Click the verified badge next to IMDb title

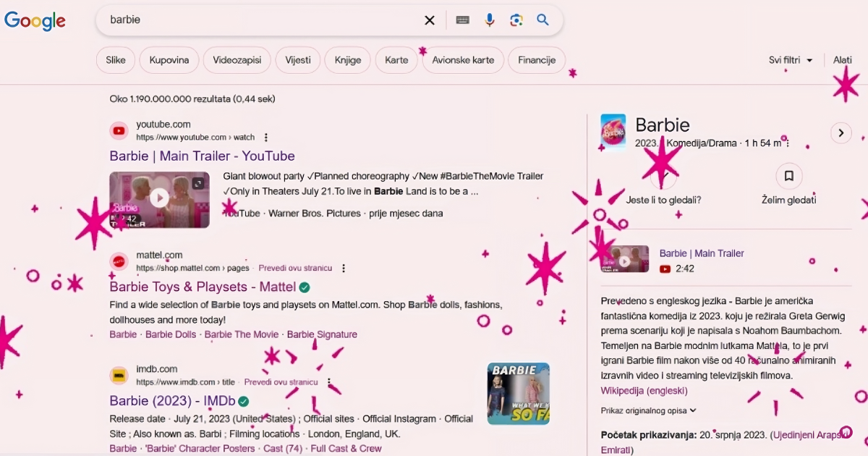(244, 401)
